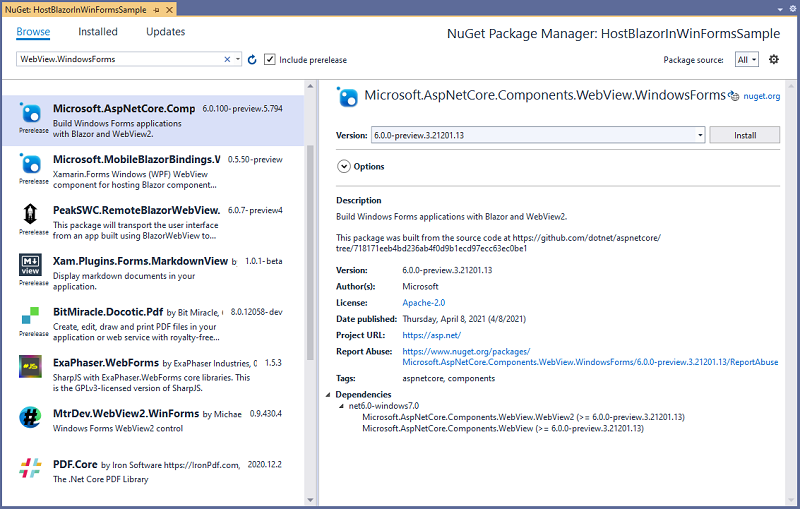Screen dimensions: 800x509
Task: Click Microsoft.AspNetCore.Components.WebView dependency line
Action: click(x=503, y=428)
